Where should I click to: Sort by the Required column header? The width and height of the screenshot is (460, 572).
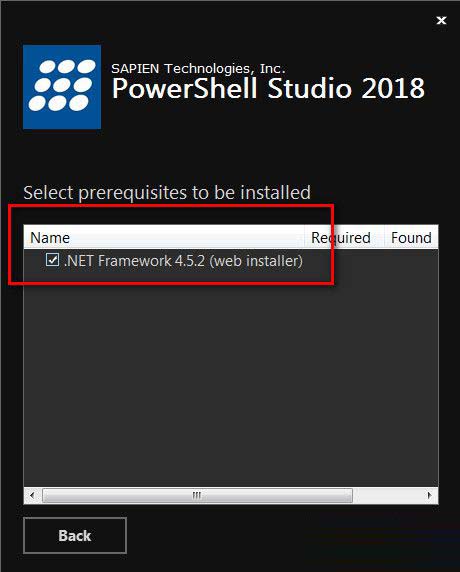(x=344, y=237)
